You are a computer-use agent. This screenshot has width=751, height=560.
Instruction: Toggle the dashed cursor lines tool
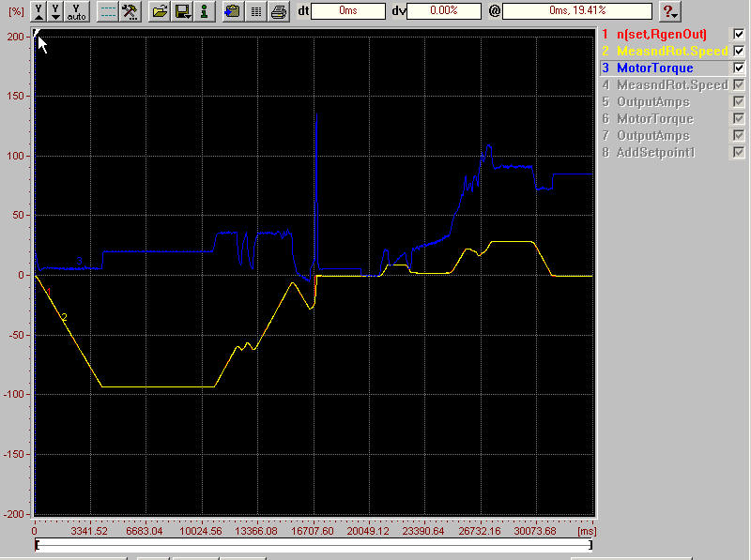[x=108, y=11]
